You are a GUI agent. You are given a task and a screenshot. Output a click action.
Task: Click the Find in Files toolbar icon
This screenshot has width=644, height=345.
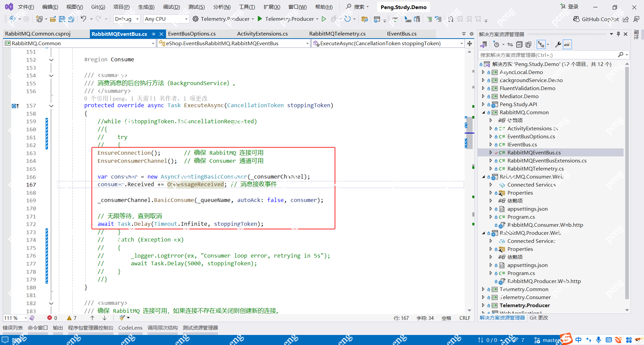coord(365,19)
